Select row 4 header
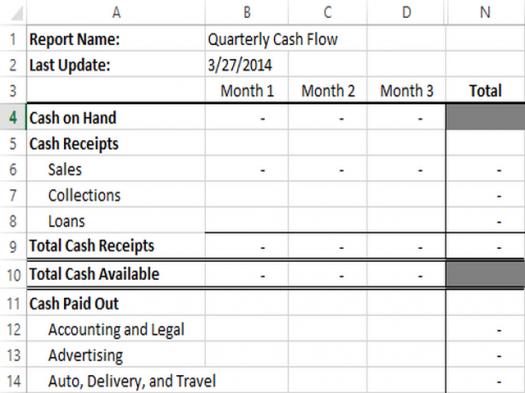Image resolution: width=525 pixels, height=393 pixels. coord(13,117)
